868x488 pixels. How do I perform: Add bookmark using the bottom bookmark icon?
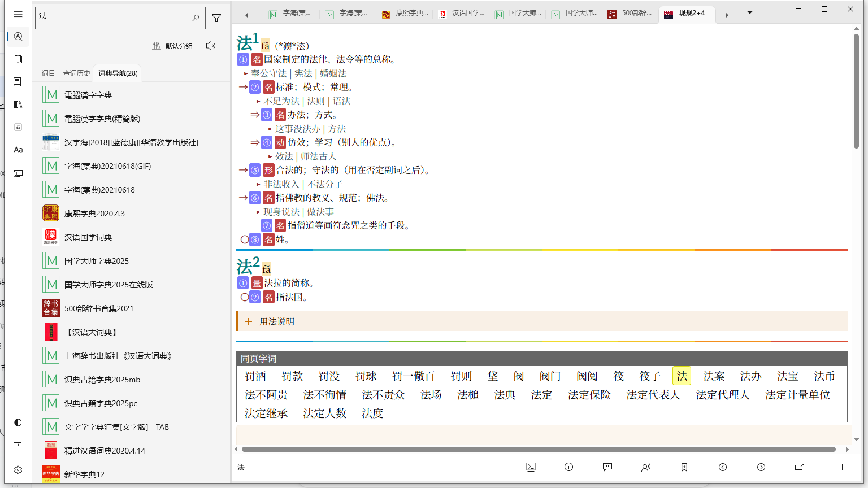click(x=684, y=467)
